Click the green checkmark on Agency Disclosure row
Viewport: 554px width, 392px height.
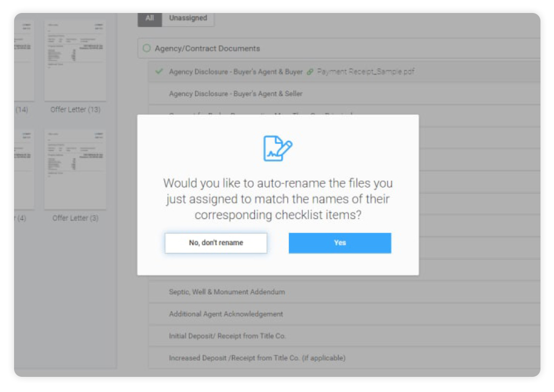point(159,71)
